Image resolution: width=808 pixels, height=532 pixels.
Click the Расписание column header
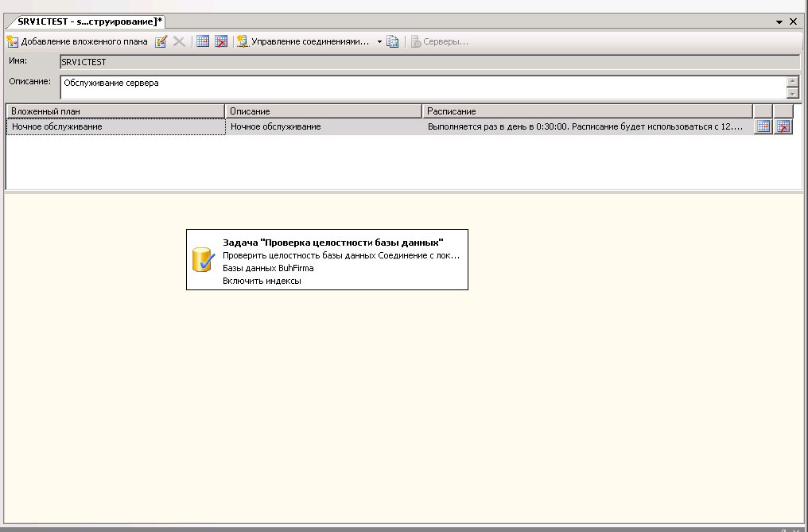pos(587,111)
